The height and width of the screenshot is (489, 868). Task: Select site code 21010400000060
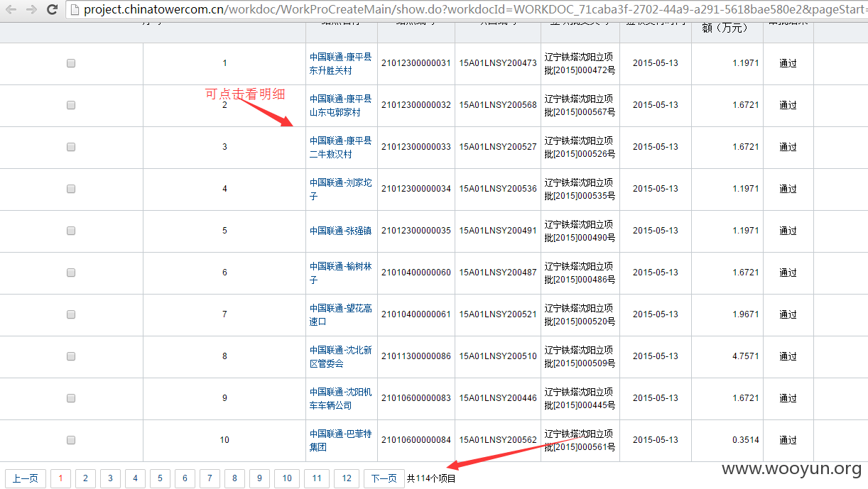(416, 273)
